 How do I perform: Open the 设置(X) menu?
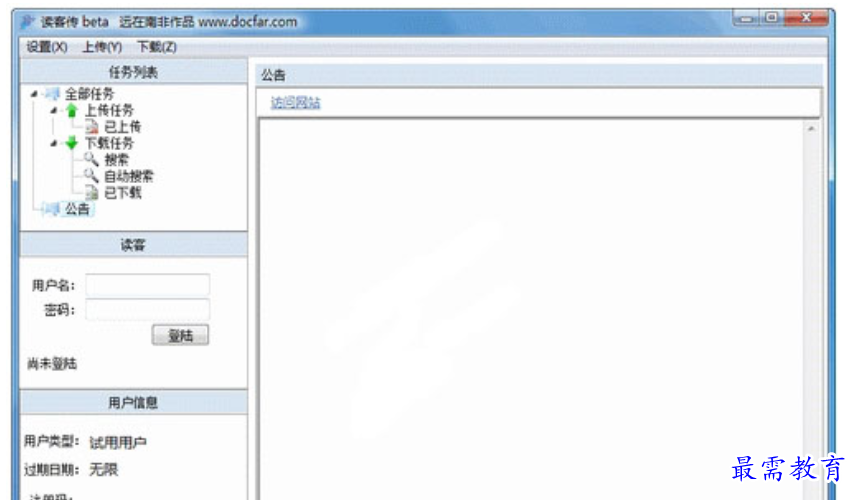47,47
